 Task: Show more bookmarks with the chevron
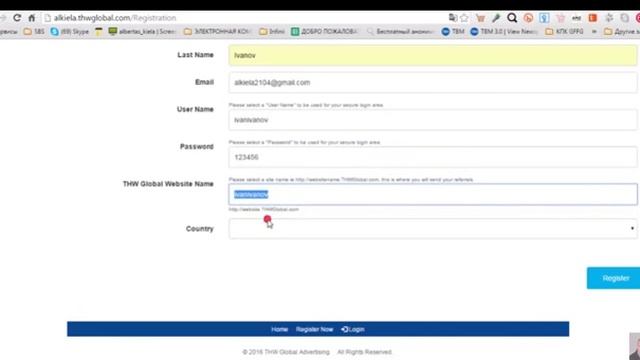click(x=594, y=31)
